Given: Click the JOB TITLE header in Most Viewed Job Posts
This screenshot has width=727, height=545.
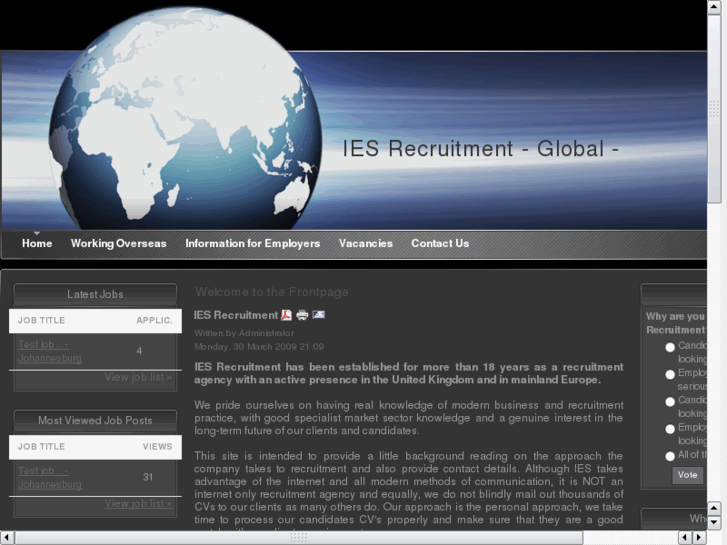Looking at the screenshot, I should [x=41, y=447].
